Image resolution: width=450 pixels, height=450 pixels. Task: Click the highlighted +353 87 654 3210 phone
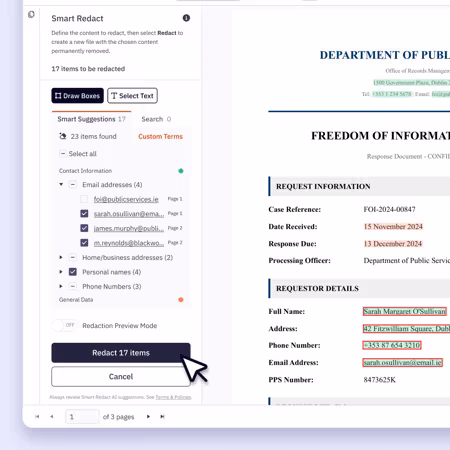tap(392, 345)
